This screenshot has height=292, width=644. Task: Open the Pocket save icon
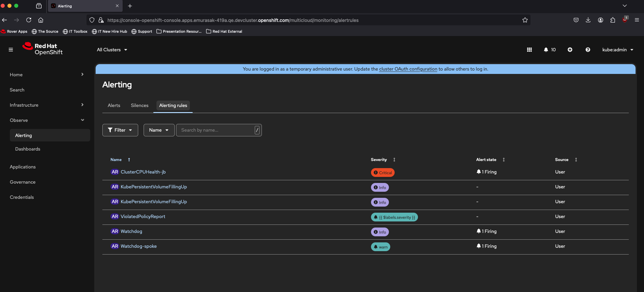pos(576,20)
